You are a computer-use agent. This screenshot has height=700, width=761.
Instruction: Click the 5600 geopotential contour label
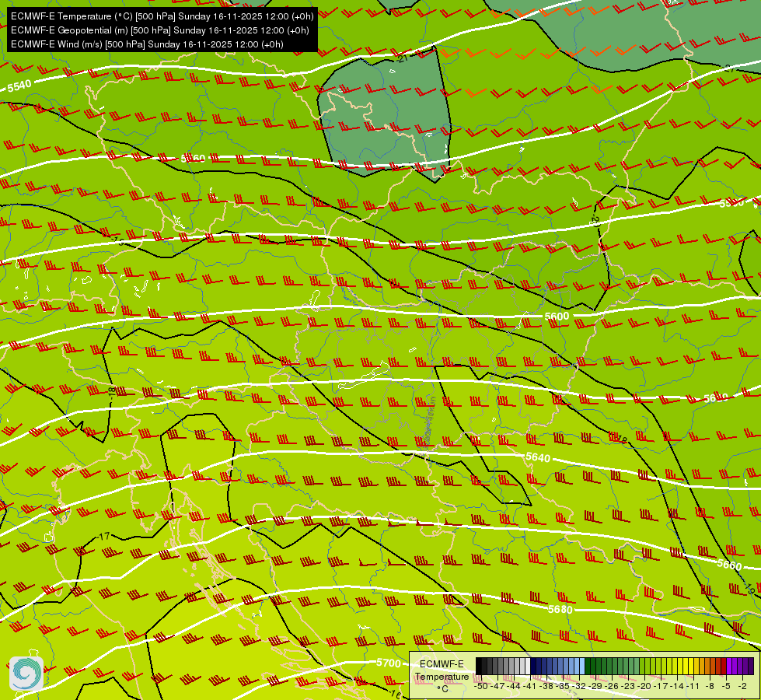pos(557,317)
